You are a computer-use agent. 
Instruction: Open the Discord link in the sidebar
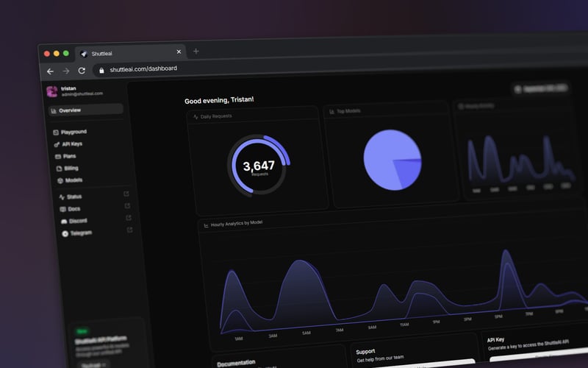[74, 221]
